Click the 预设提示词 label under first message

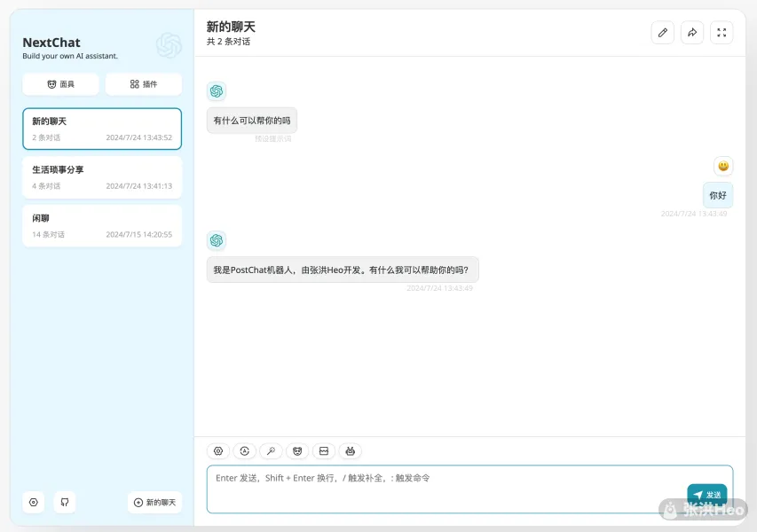point(273,139)
